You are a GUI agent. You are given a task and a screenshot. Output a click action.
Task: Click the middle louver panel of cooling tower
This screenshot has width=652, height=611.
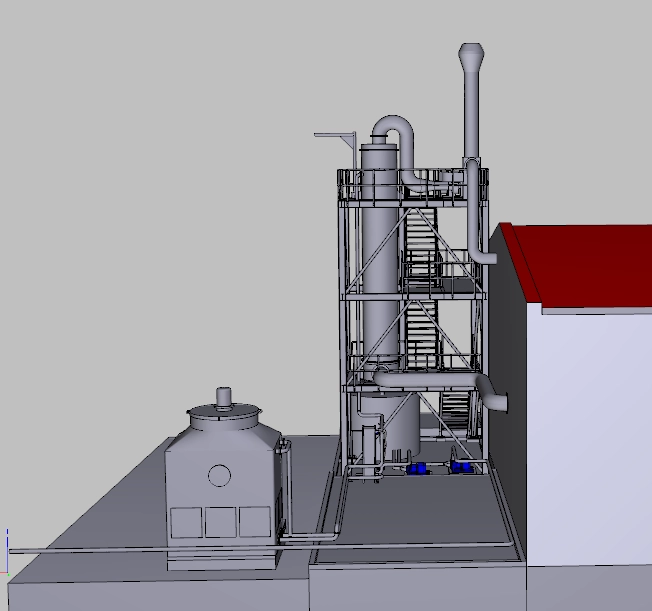pos(220,522)
